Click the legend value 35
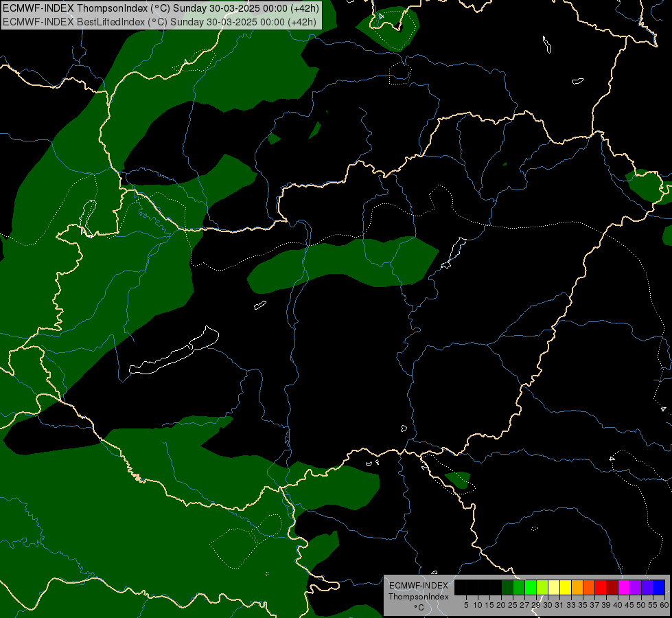Viewport: 672px width, 618px height. click(x=583, y=605)
